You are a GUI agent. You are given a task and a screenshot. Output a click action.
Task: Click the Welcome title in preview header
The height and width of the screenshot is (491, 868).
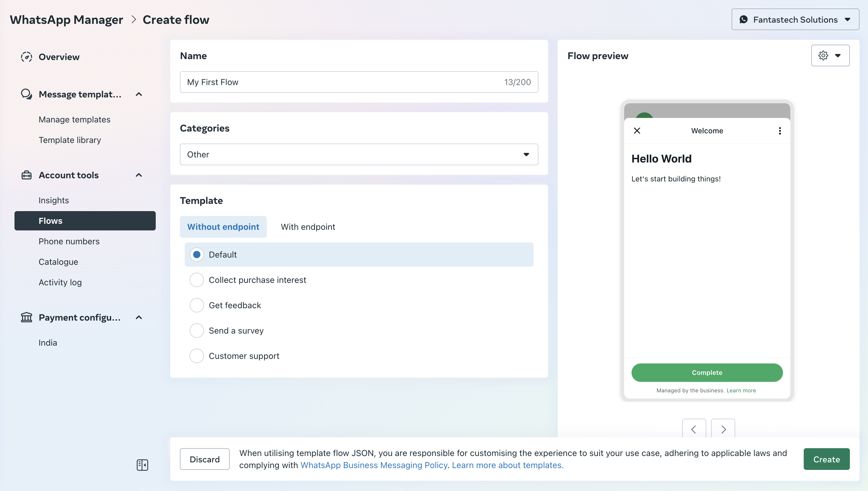click(707, 131)
